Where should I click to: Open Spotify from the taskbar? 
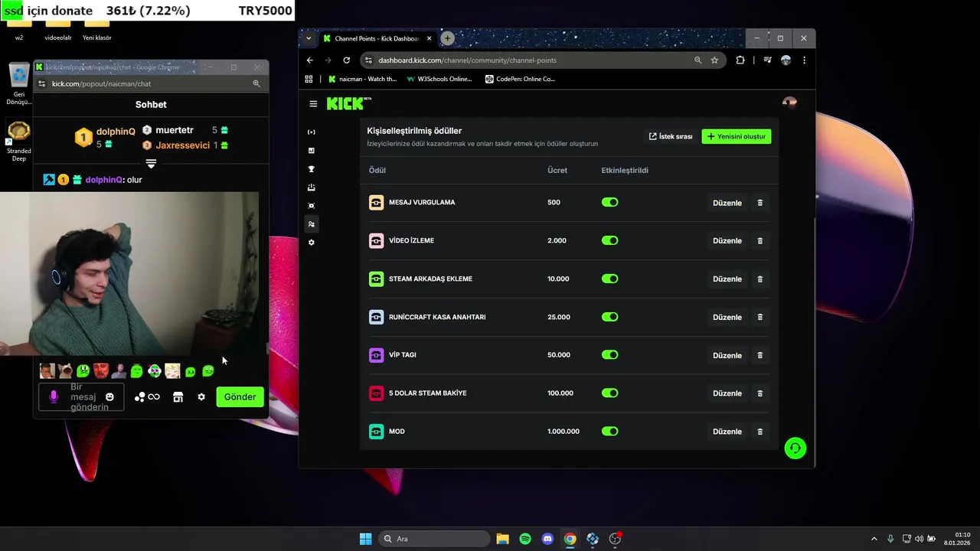tap(525, 539)
